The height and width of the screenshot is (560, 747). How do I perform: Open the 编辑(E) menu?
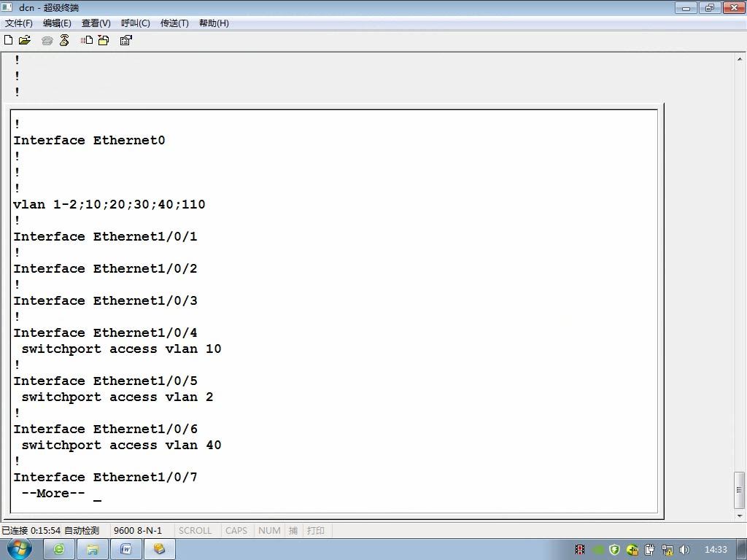(x=57, y=23)
